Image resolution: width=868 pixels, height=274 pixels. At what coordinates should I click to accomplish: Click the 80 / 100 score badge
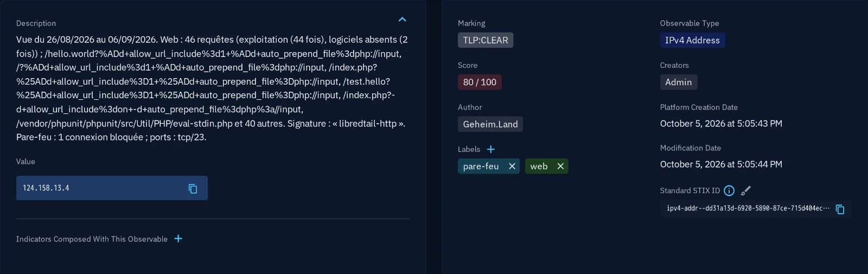point(480,82)
